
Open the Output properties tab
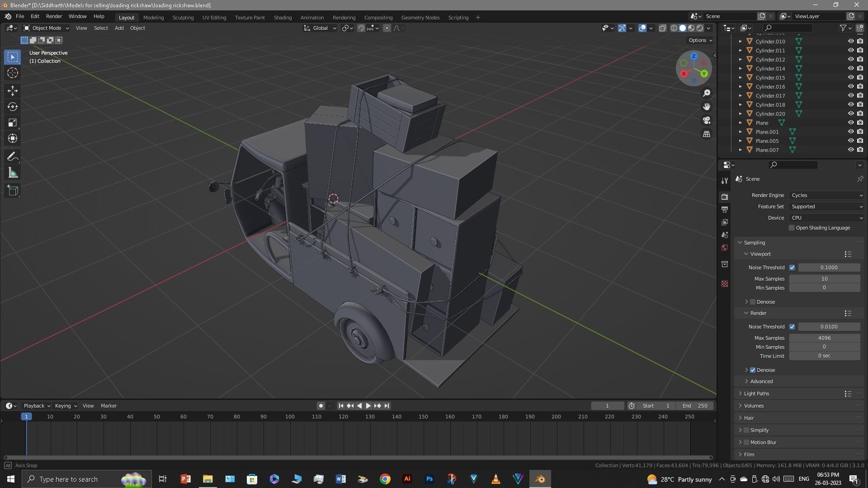point(725,210)
